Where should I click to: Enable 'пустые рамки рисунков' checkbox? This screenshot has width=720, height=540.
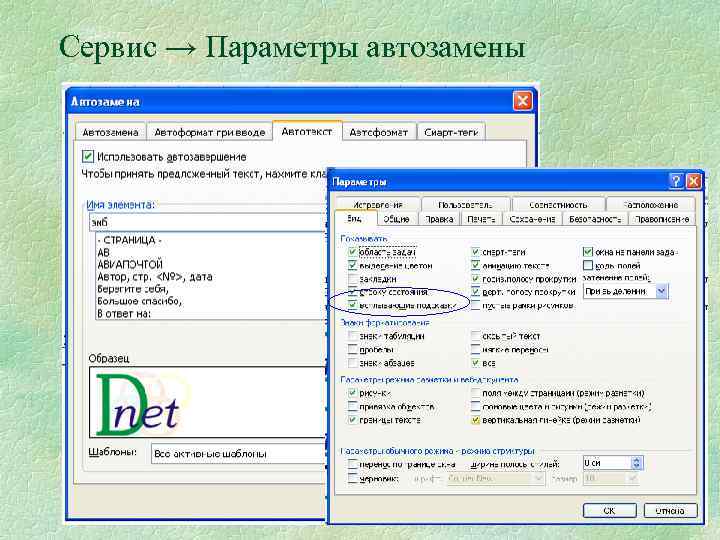pos(475,305)
